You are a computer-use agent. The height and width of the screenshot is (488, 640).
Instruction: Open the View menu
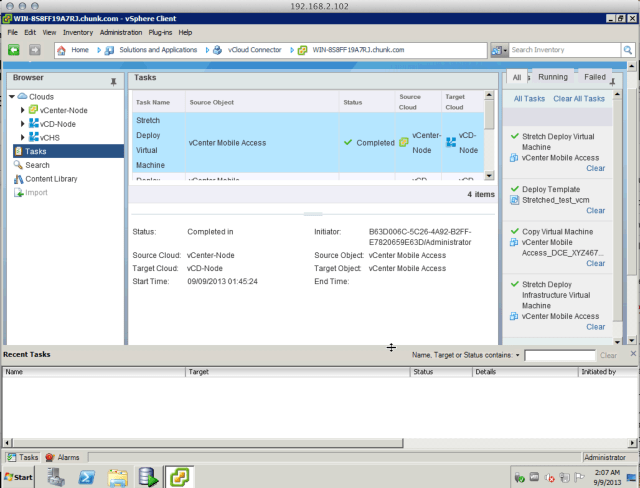click(x=49, y=32)
